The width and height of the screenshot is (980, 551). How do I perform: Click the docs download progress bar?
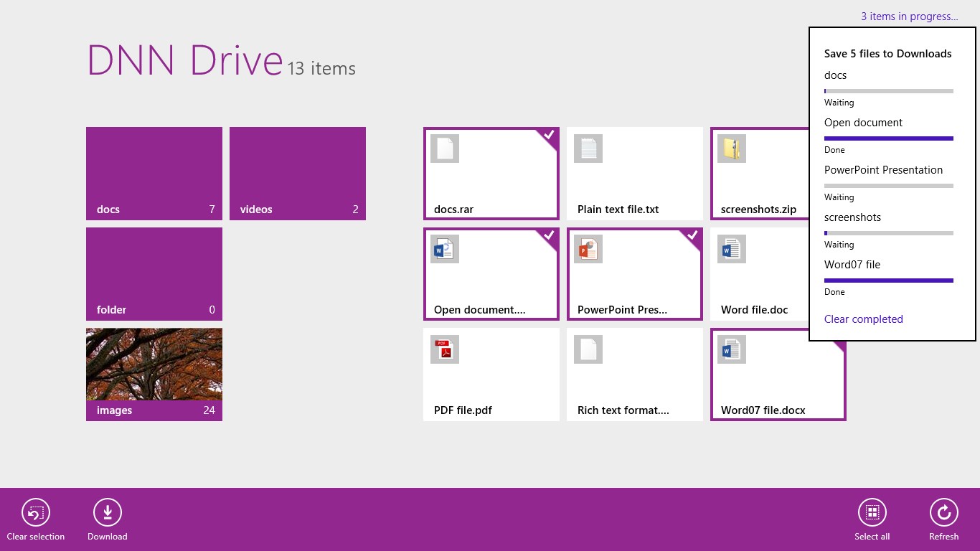click(889, 91)
